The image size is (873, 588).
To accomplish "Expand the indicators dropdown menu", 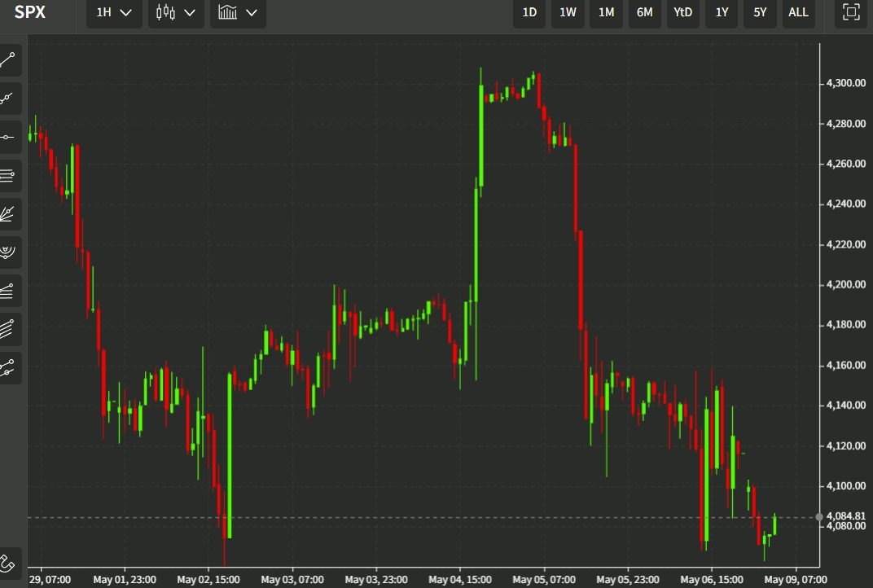I will pyautogui.click(x=238, y=12).
